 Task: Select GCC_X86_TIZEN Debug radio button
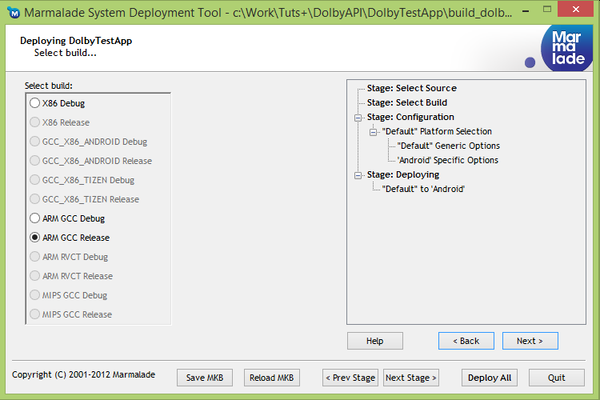click(35, 180)
